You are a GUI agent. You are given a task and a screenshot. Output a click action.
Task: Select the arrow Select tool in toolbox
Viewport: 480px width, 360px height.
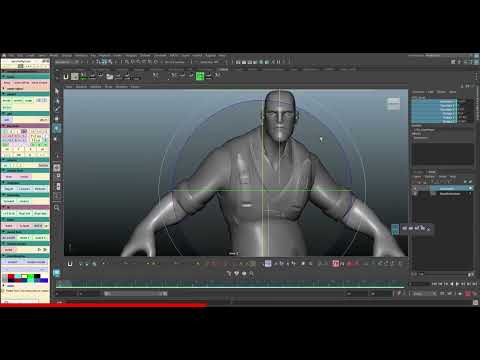pos(57,91)
